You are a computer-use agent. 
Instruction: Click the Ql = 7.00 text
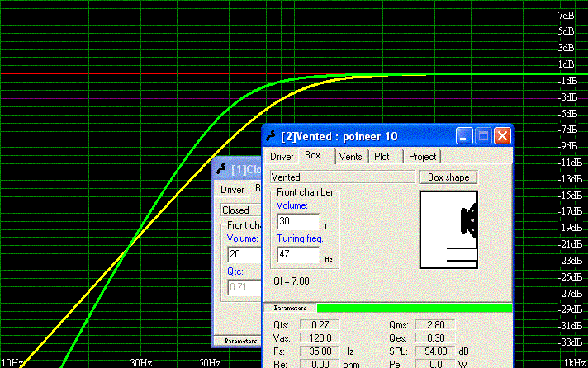click(x=292, y=281)
